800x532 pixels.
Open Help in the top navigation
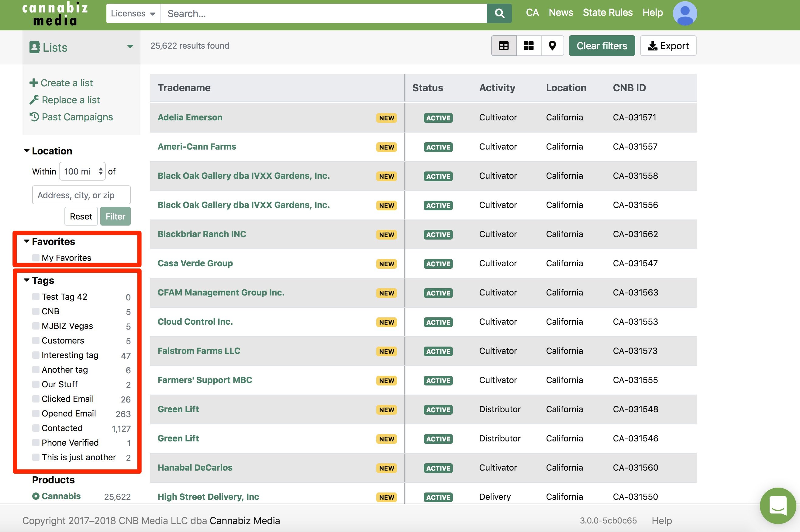tap(653, 12)
